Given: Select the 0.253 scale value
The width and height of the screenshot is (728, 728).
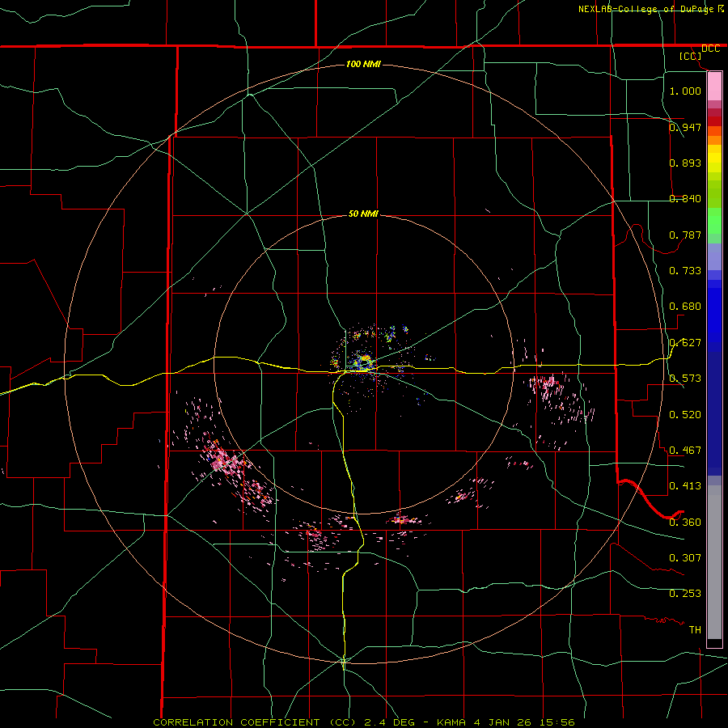Looking at the screenshot, I should [685, 594].
